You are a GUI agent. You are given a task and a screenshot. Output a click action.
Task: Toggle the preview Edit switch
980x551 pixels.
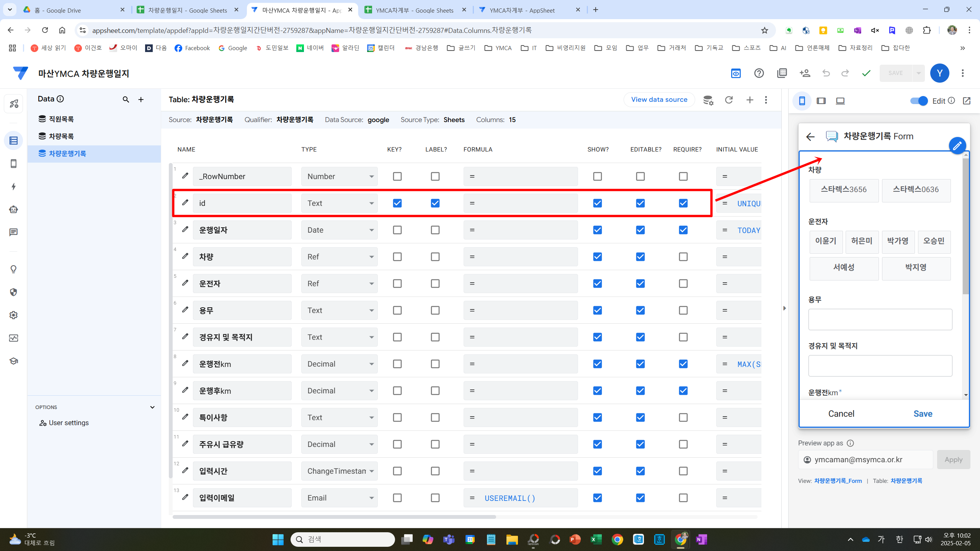919,101
